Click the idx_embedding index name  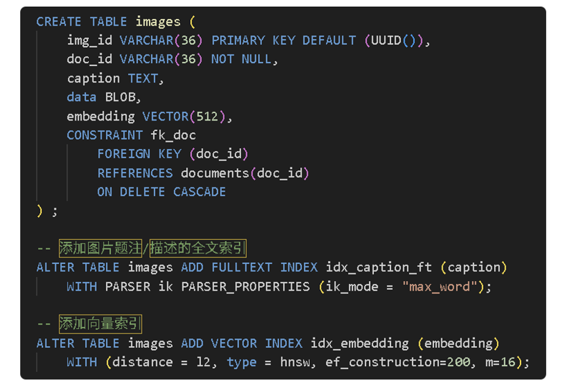coord(359,343)
